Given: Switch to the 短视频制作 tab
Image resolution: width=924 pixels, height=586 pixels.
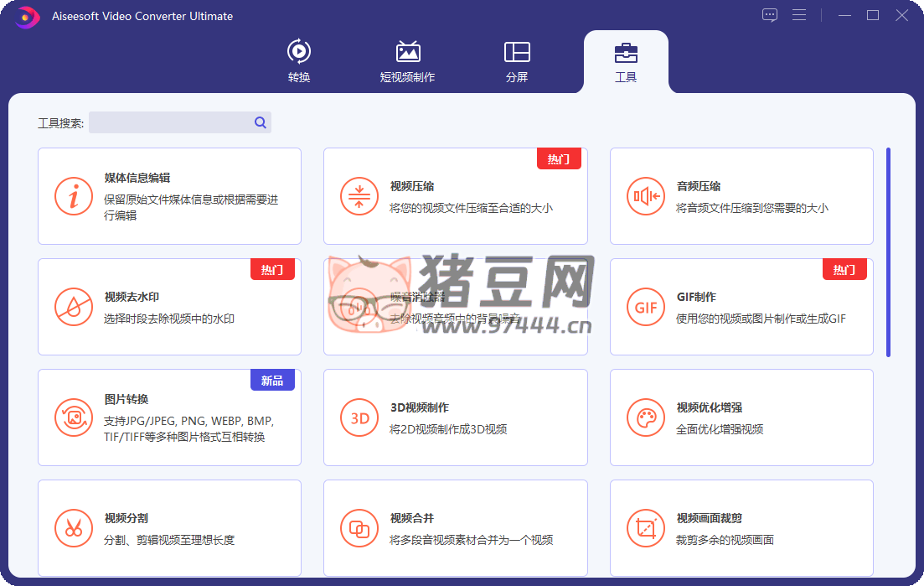Looking at the screenshot, I should (x=408, y=61).
